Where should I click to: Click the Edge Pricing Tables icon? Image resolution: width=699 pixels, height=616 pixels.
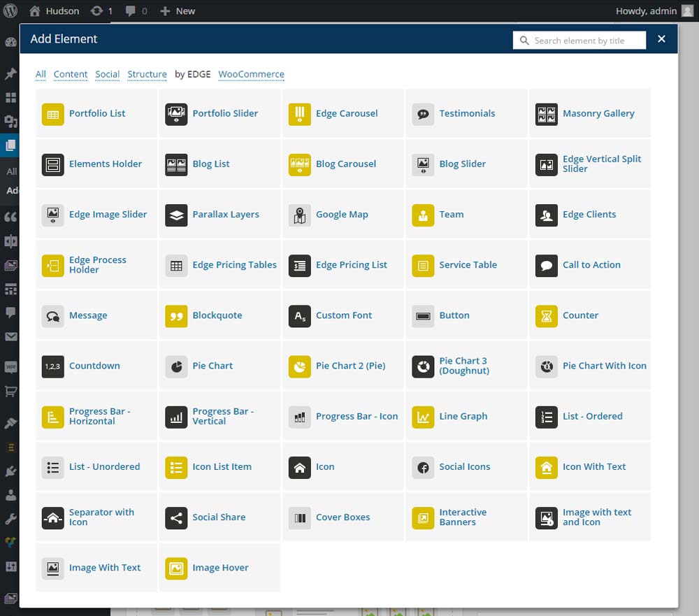(176, 266)
